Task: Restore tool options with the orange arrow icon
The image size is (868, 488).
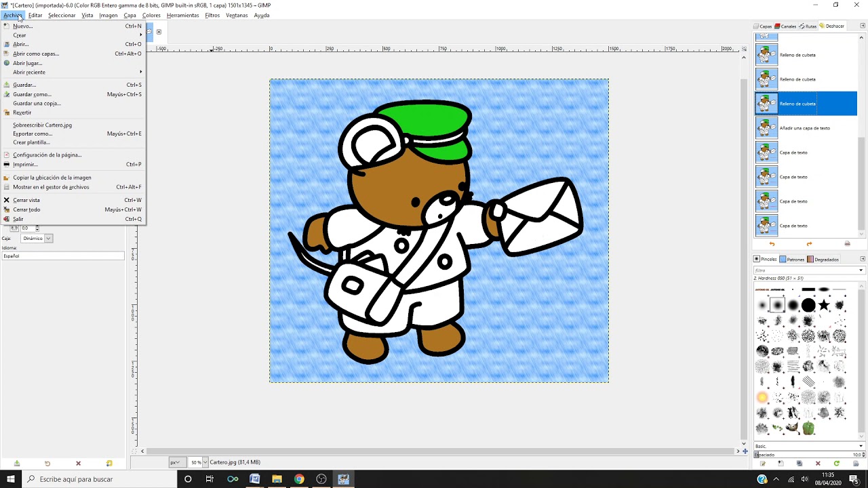Action: 47,464
